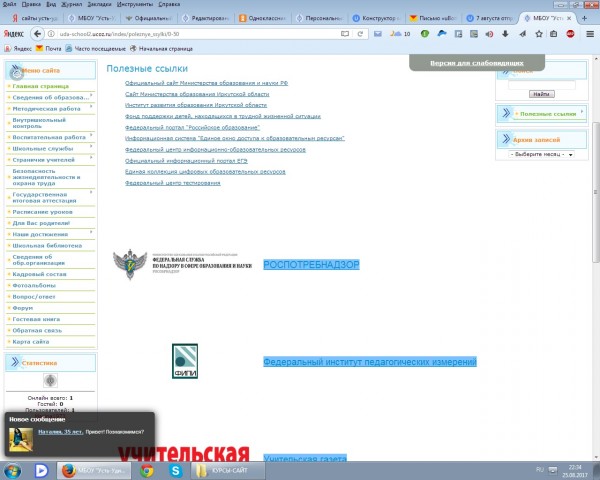Open the bookmarks list clipboard icon
The image size is (600, 480).
click(553, 34)
